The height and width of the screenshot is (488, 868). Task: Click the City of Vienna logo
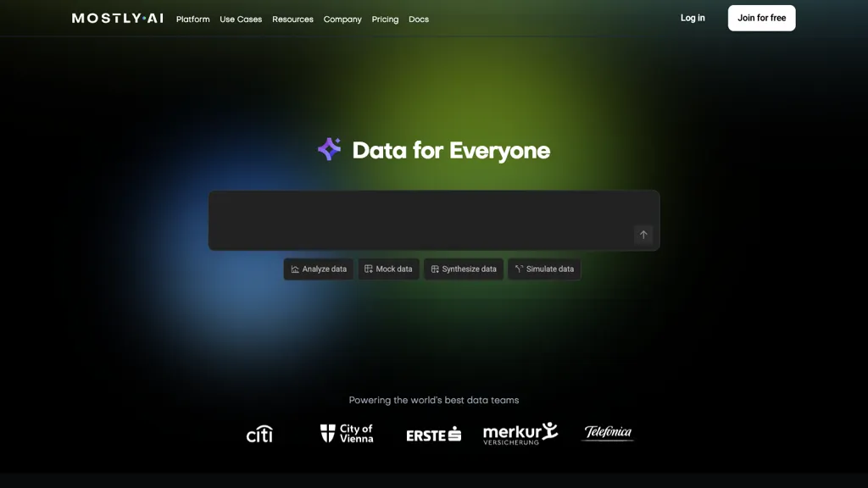(347, 433)
